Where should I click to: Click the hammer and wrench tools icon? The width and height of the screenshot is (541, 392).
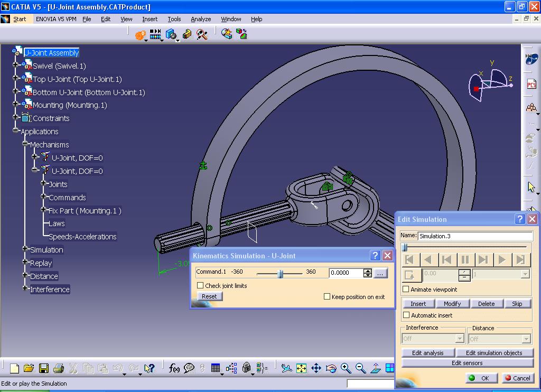click(201, 34)
